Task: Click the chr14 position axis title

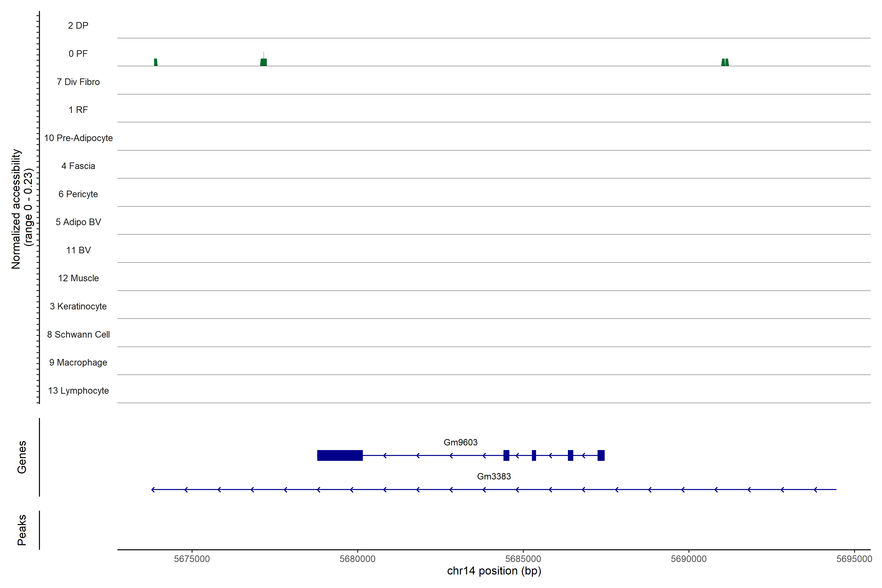Action: (x=494, y=571)
